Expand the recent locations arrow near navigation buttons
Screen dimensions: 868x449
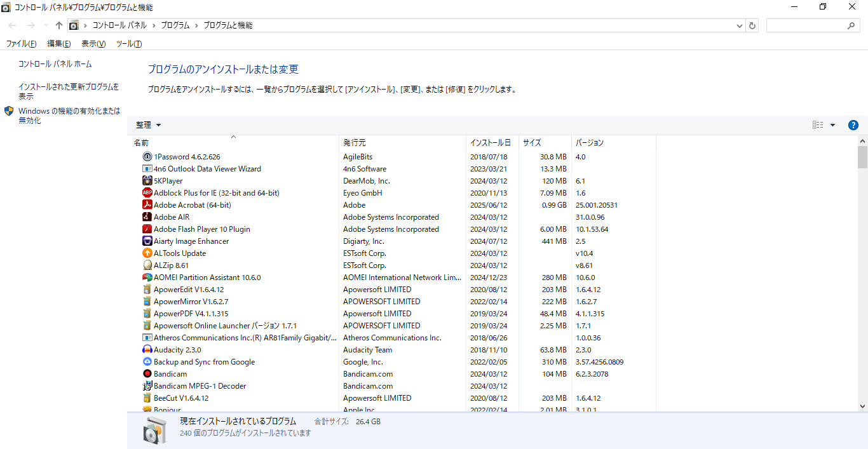[46, 25]
